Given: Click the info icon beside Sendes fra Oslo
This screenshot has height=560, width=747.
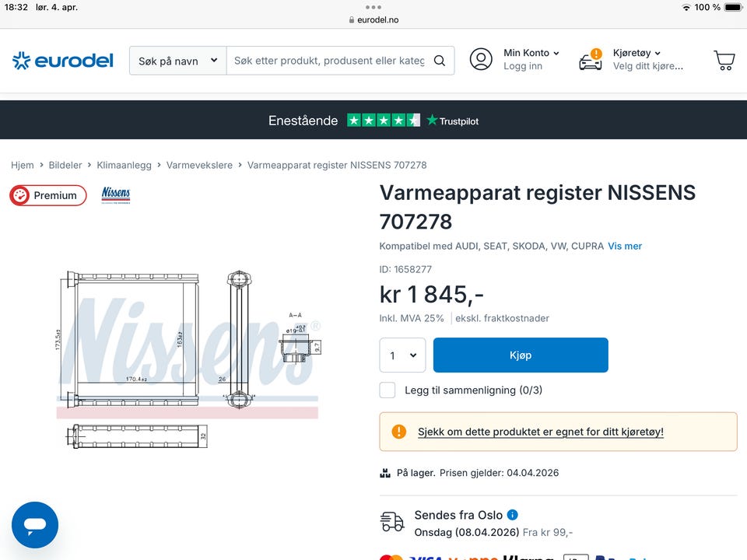Looking at the screenshot, I should click(x=513, y=515).
